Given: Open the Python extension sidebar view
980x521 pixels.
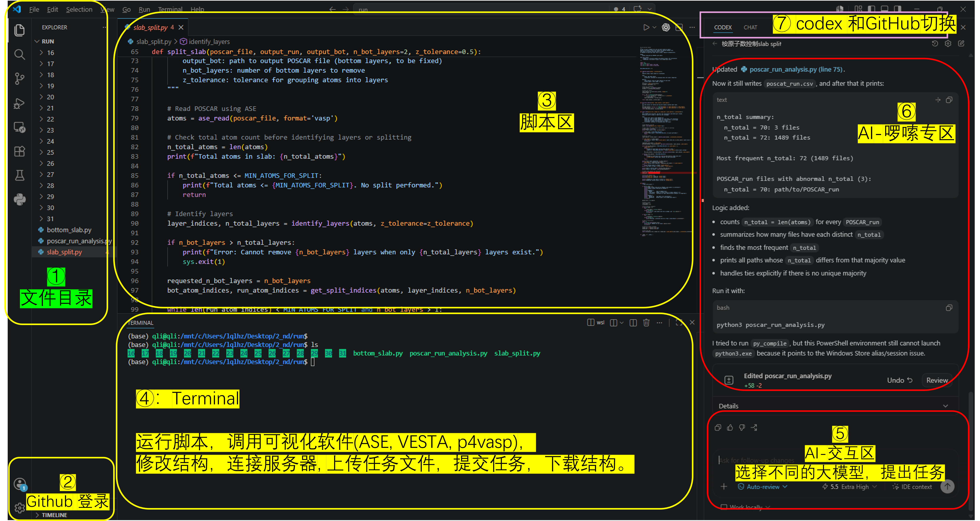Looking at the screenshot, I should coord(19,199).
